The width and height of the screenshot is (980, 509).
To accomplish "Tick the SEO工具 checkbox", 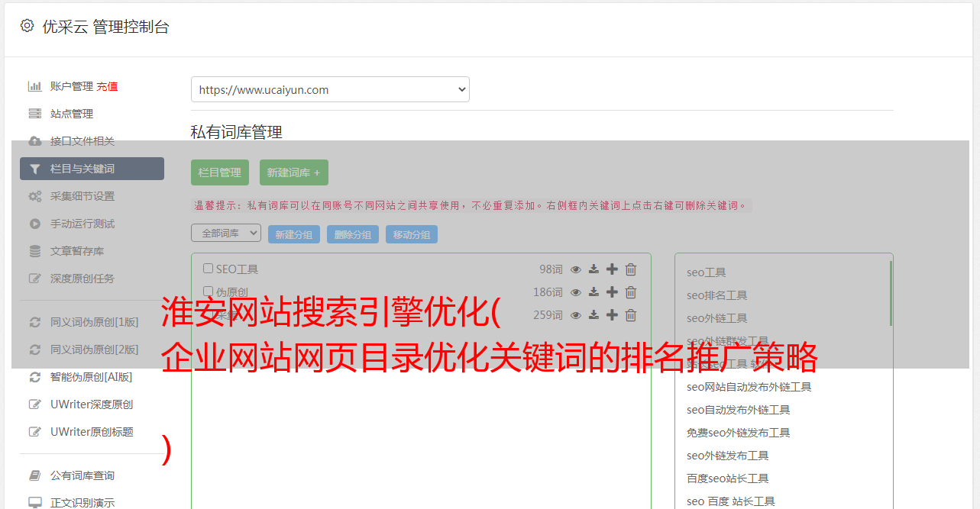I will [208, 269].
